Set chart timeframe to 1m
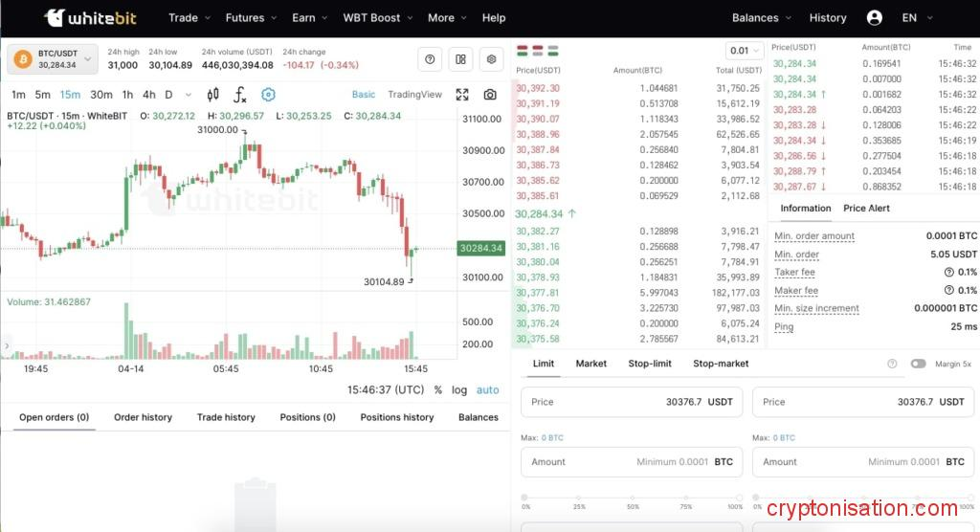This screenshot has width=980, height=532. click(19, 95)
